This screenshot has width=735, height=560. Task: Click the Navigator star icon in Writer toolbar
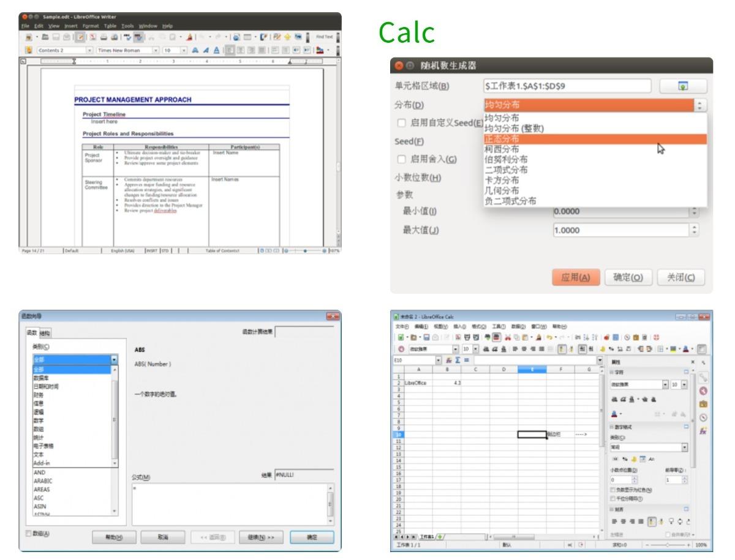pyautogui.click(x=287, y=37)
